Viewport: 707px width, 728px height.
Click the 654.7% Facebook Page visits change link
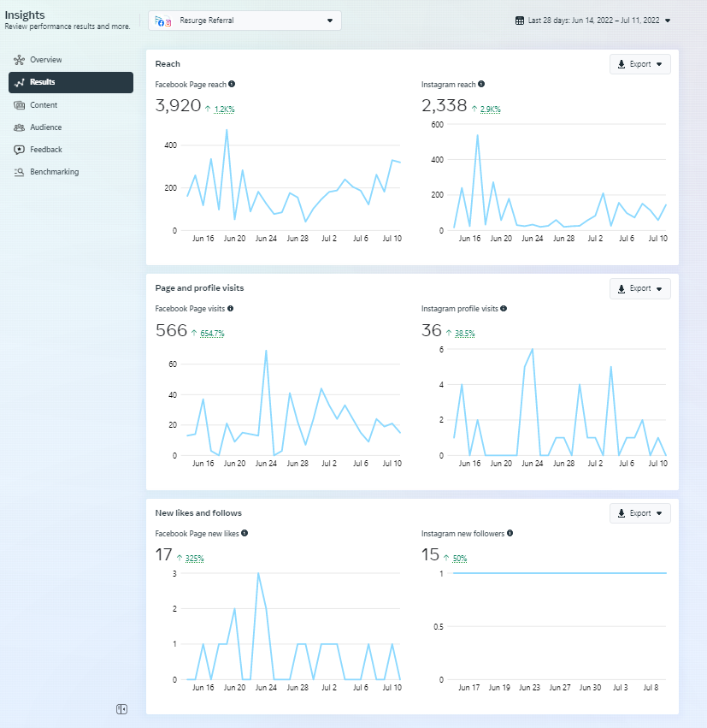(212, 333)
